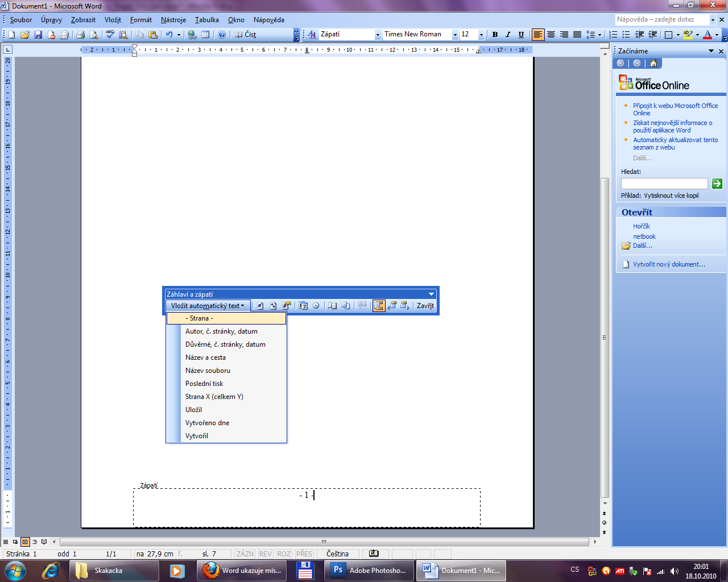Open the style dropdown showing Zápatí

point(378,35)
